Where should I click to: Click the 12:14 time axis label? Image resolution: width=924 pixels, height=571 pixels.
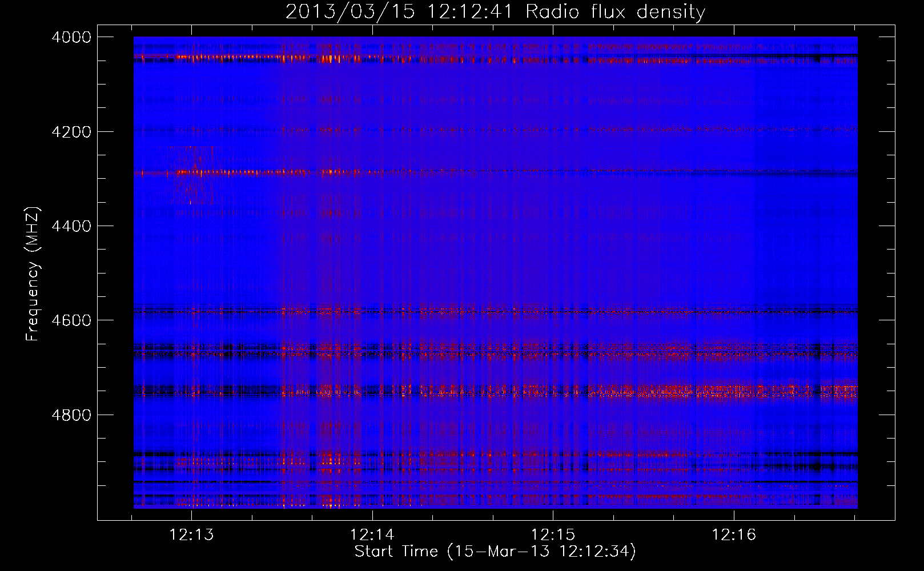tap(372, 535)
